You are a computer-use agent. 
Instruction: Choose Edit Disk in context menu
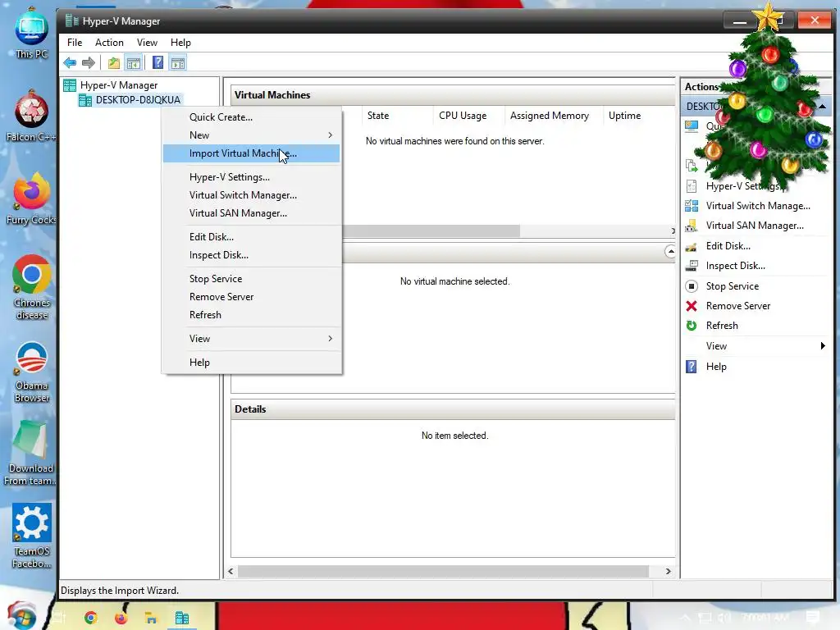pos(251,237)
